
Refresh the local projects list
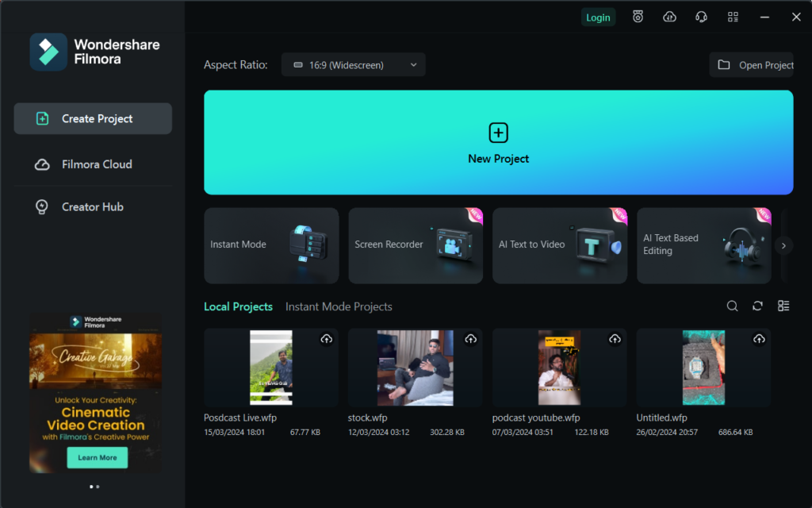coord(757,306)
